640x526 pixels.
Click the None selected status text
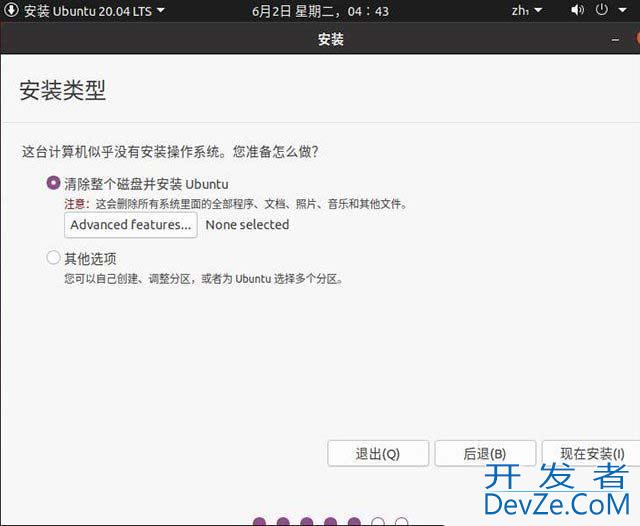tap(247, 225)
